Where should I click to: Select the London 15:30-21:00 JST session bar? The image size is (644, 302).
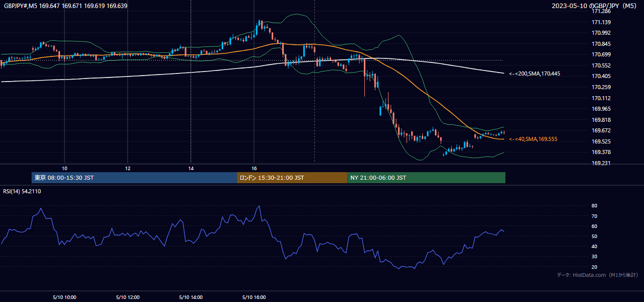pos(292,178)
